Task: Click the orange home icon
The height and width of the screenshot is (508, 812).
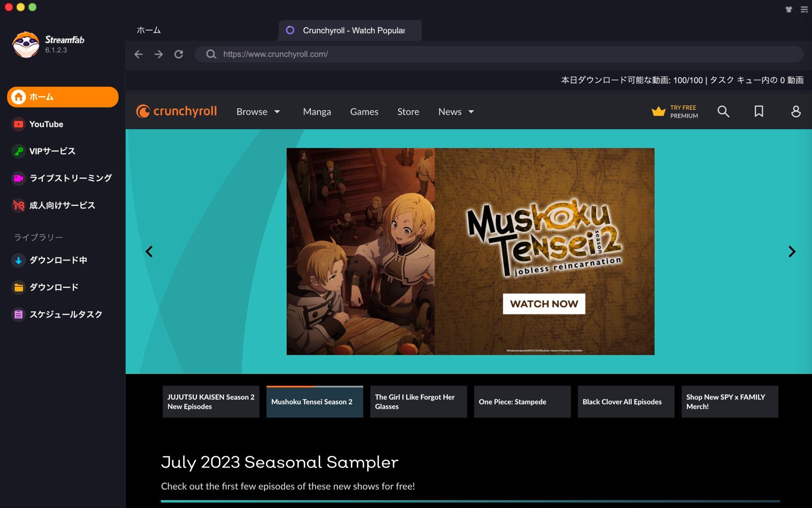Action: [18, 97]
